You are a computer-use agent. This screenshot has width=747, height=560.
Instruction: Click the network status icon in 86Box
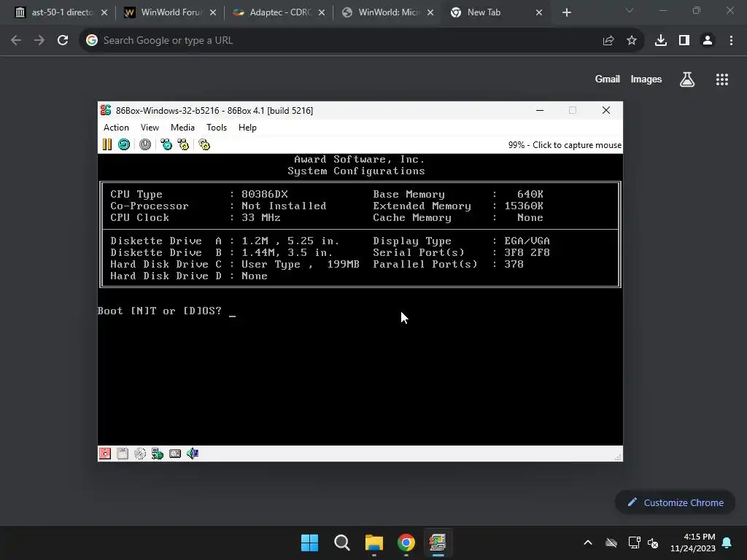tap(158, 454)
